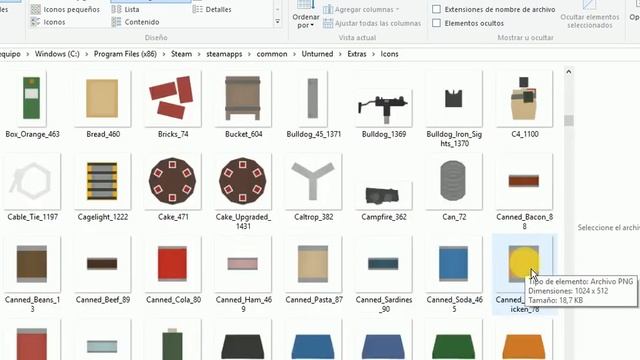Select the Cake_471 icon
Viewport: 640px width, 360px height.
click(x=173, y=181)
